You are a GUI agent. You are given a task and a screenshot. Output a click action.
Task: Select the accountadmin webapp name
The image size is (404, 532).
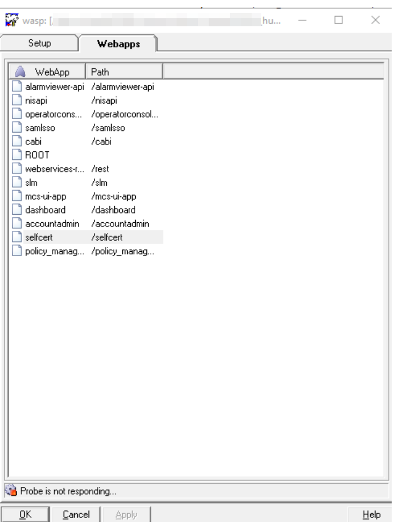click(52, 223)
